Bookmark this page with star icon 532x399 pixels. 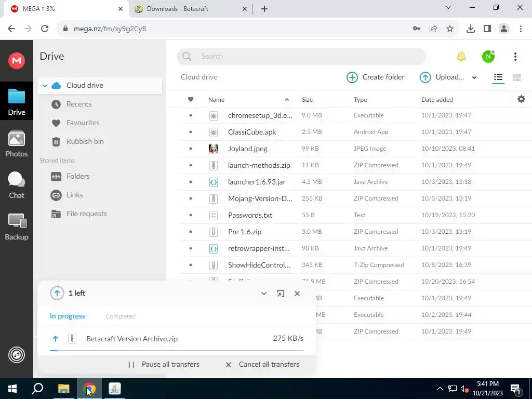[450, 29]
